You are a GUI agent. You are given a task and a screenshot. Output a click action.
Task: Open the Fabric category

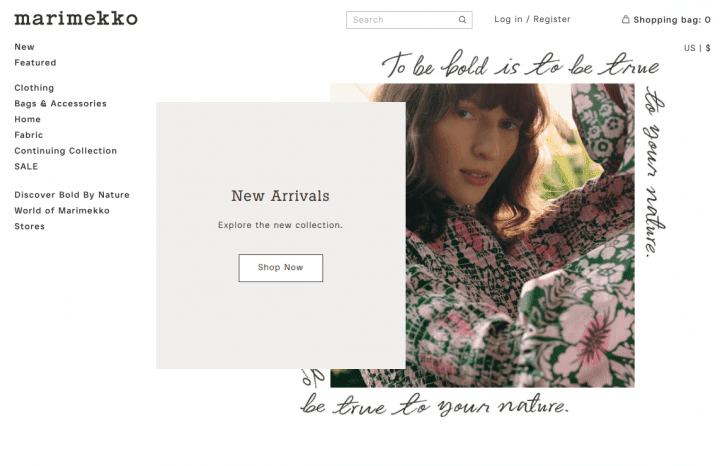pos(28,135)
